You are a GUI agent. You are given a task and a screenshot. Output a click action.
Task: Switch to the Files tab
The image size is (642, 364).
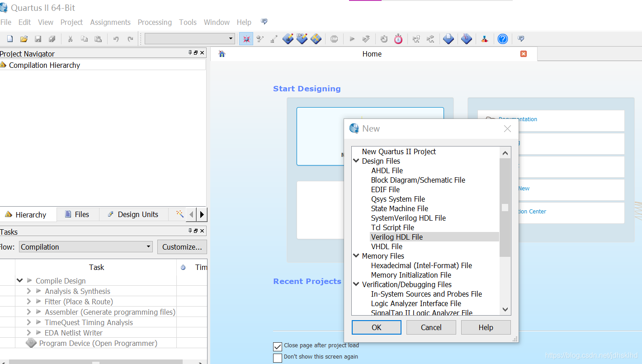(77, 214)
